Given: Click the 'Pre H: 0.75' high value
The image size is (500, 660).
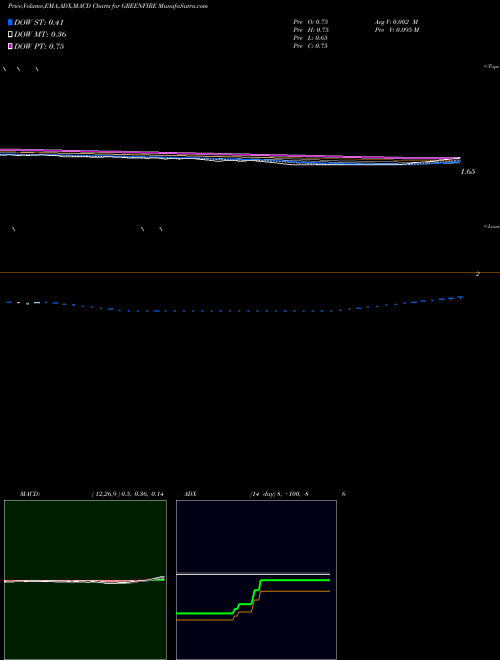Looking at the screenshot, I should coord(311,30).
